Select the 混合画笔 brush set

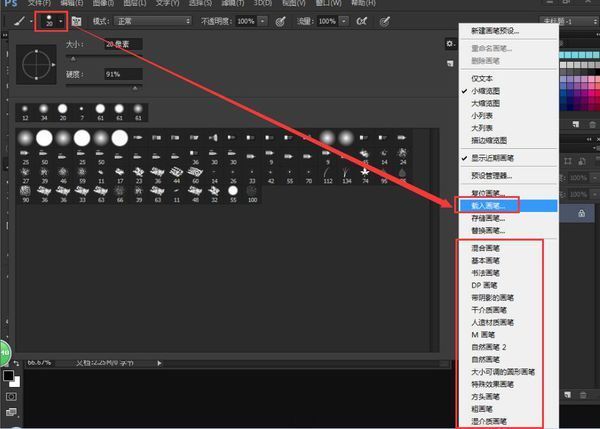pos(486,245)
